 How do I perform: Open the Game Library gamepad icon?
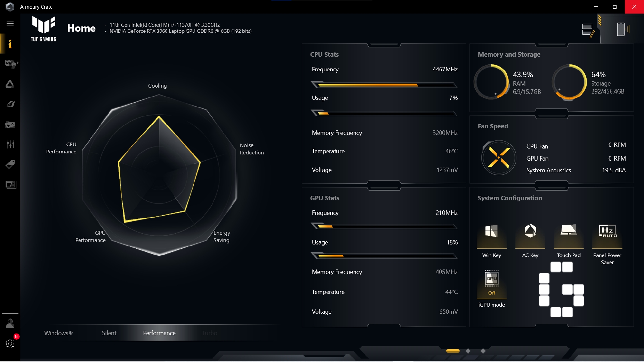pyautogui.click(x=10, y=125)
